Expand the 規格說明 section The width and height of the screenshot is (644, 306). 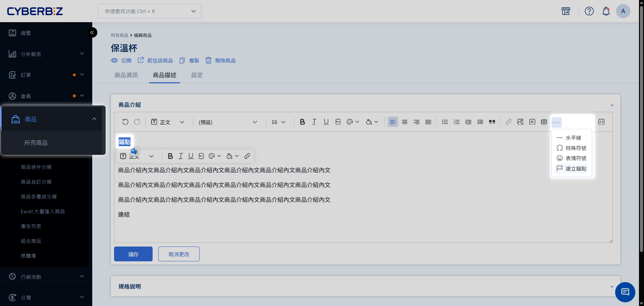[x=365, y=287]
